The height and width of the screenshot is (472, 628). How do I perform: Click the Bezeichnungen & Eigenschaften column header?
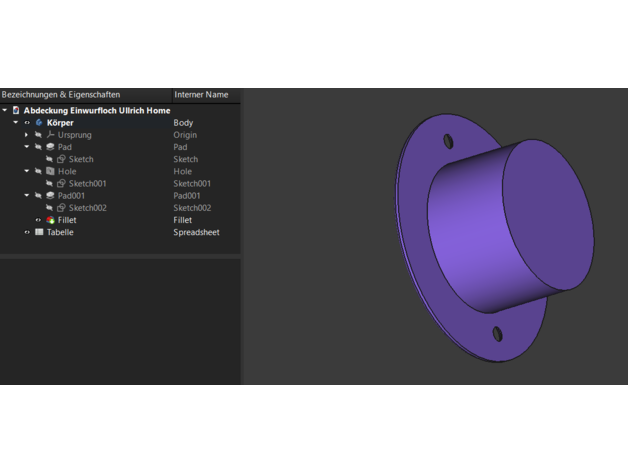click(86, 95)
